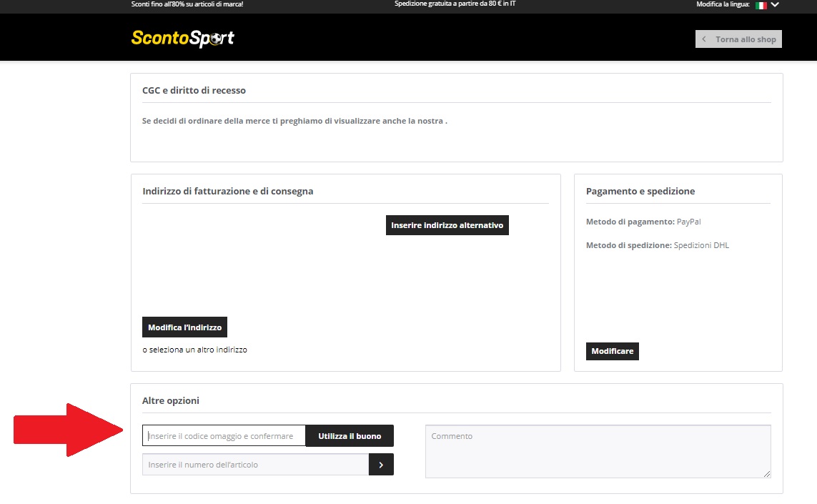Focus the article number input field
The width and height of the screenshot is (817, 504).
(x=255, y=465)
